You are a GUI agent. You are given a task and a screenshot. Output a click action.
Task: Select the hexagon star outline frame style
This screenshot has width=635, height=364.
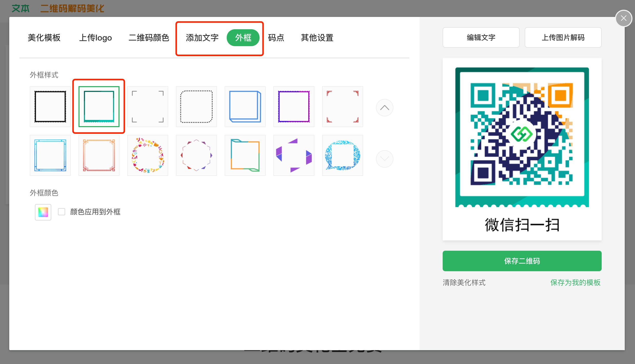(x=196, y=155)
